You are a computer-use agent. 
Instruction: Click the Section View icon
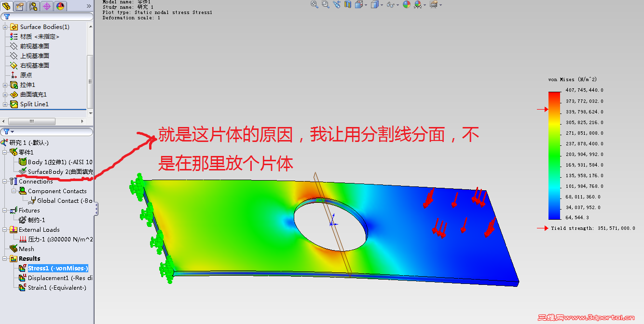tap(348, 4)
